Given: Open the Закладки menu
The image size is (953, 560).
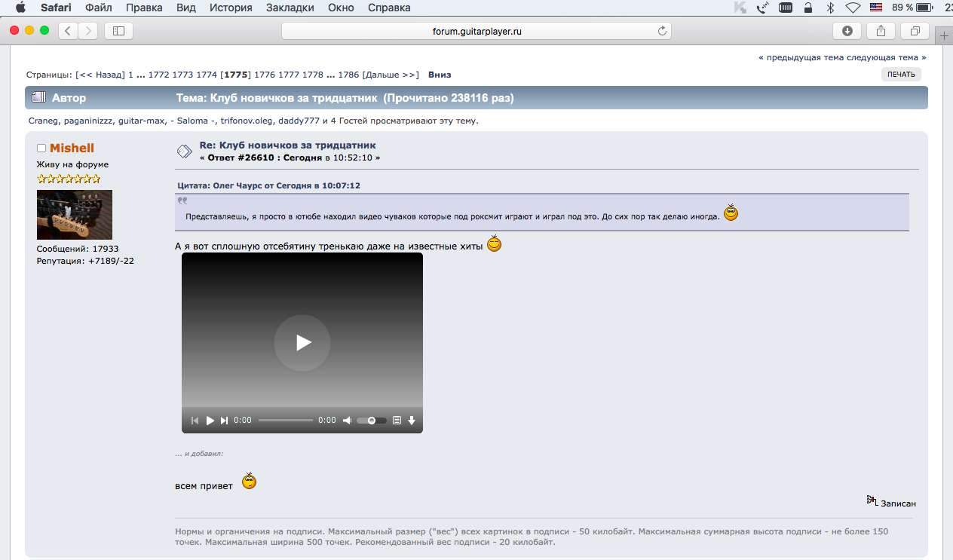Looking at the screenshot, I should click(x=290, y=8).
